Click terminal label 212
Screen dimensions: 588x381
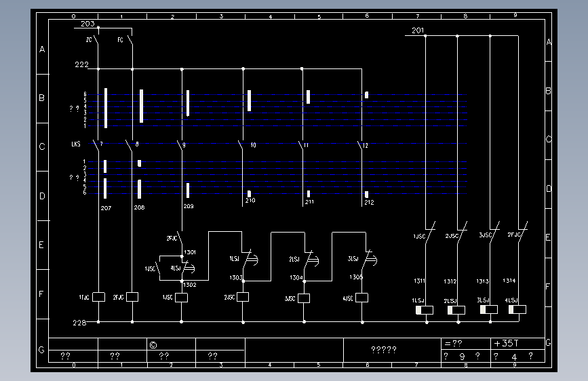pyautogui.click(x=370, y=203)
